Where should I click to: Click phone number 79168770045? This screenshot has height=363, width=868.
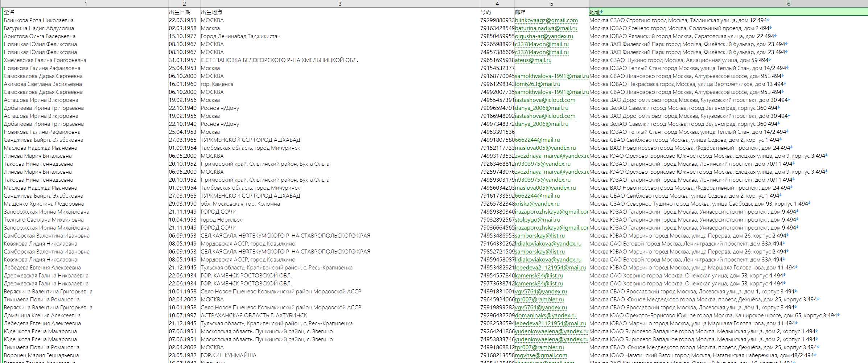(497, 76)
